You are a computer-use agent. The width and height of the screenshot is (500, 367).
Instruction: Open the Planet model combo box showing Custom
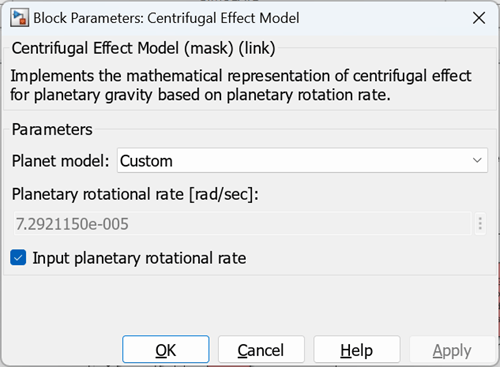(302, 160)
